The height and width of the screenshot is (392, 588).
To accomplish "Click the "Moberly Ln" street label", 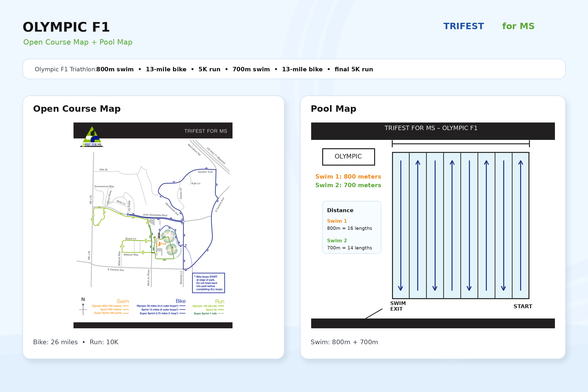I will (181, 278).
